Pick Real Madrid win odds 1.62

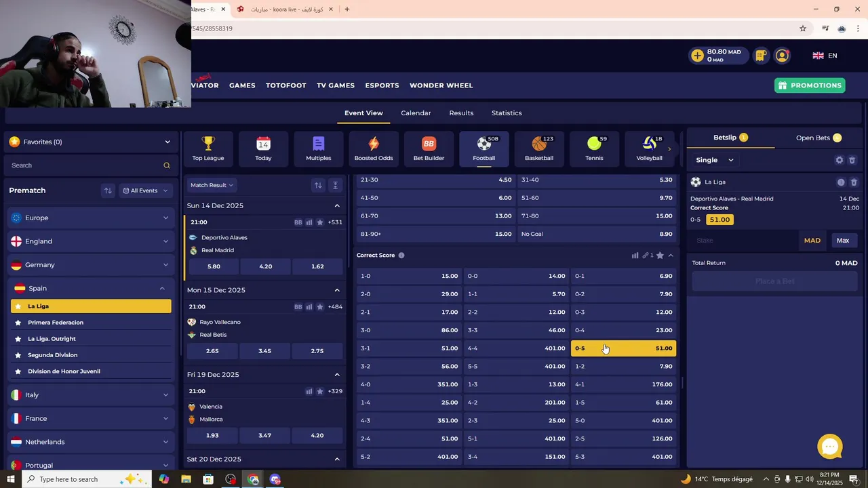click(317, 266)
